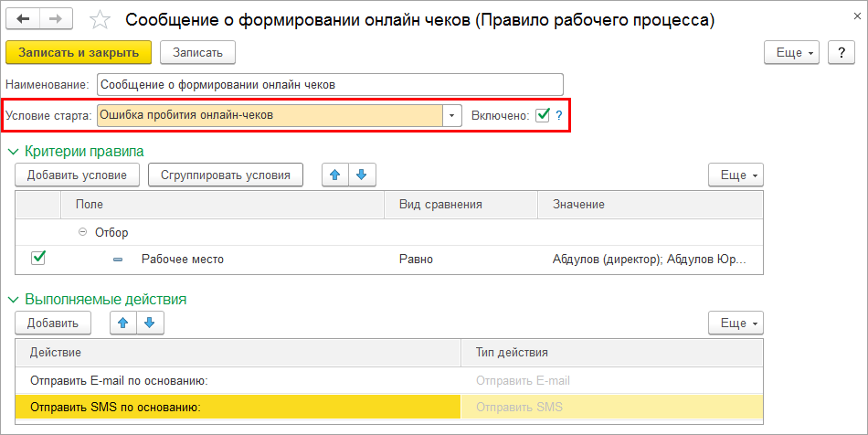Collapse the Отбор group tree node
868x435 pixels.
pos(83,232)
